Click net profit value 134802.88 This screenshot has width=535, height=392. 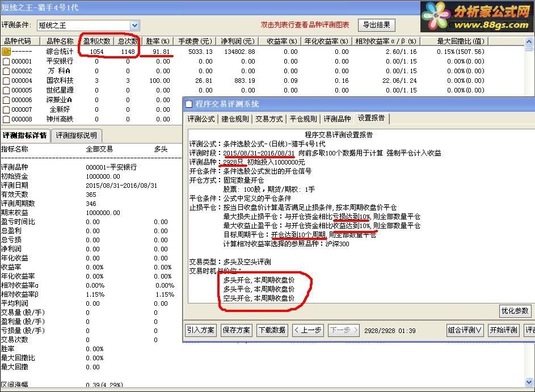click(239, 52)
